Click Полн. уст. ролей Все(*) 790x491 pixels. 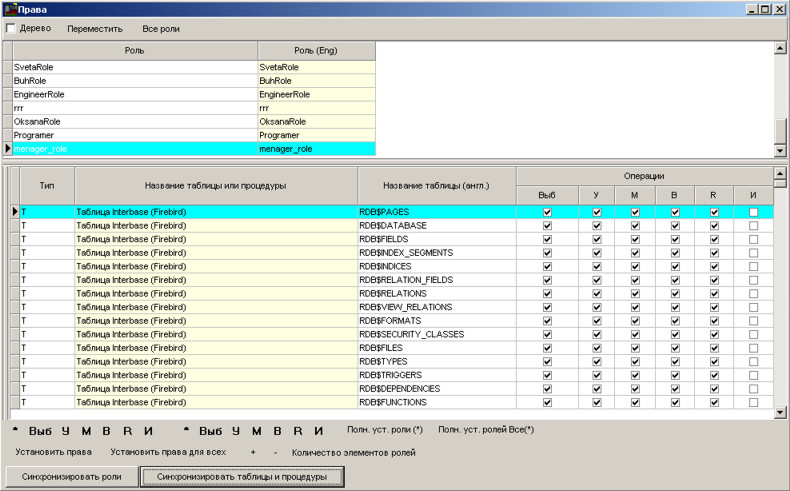[x=486, y=430]
